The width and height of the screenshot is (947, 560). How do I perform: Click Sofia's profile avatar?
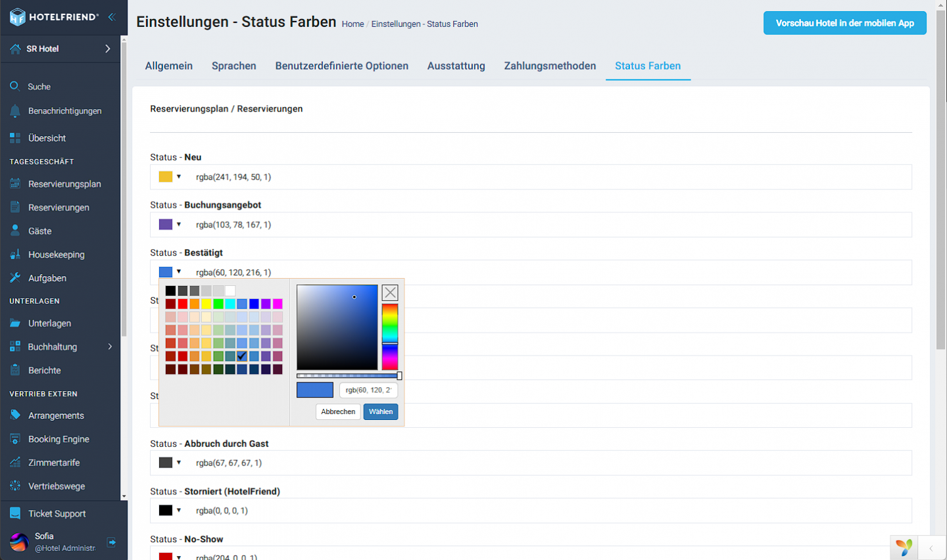[19, 542]
